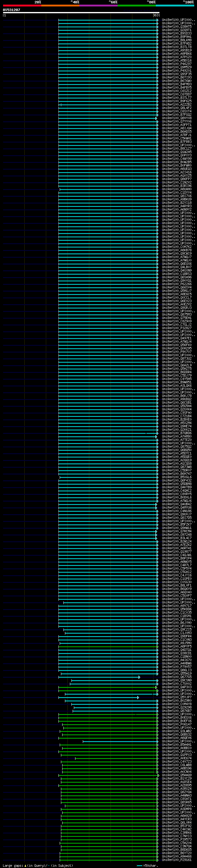Select the UniRef100_B8D6G5 label
197x868 pixels.
tap(177, 850)
